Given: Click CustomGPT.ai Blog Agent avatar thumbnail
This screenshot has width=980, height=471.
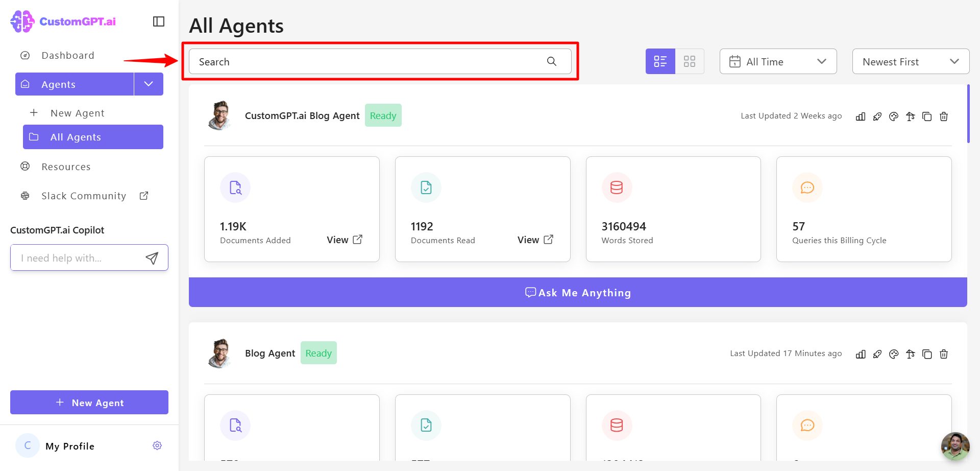Looking at the screenshot, I should 220,115.
